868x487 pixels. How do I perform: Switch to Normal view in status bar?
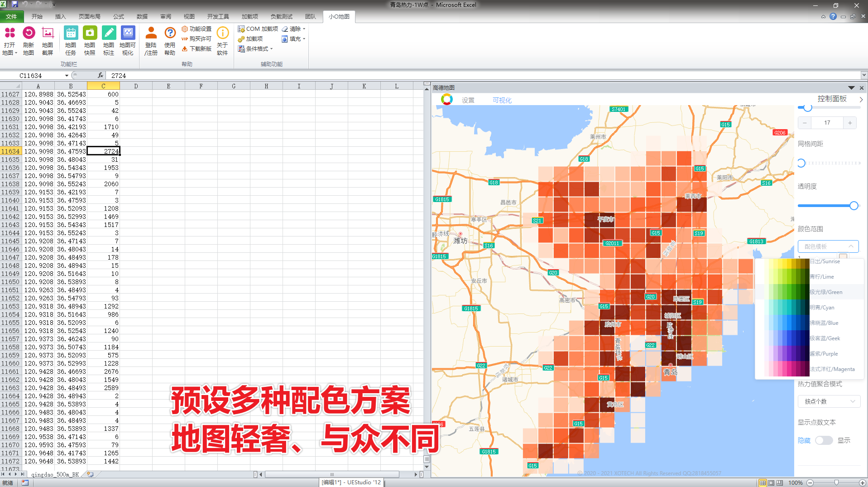coord(762,482)
